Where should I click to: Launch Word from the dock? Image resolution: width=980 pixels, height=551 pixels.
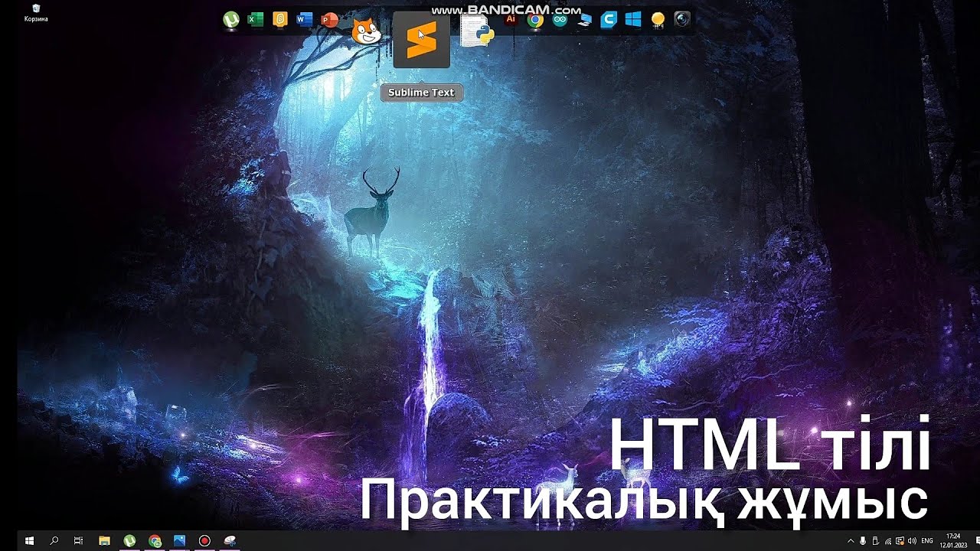tap(305, 20)
